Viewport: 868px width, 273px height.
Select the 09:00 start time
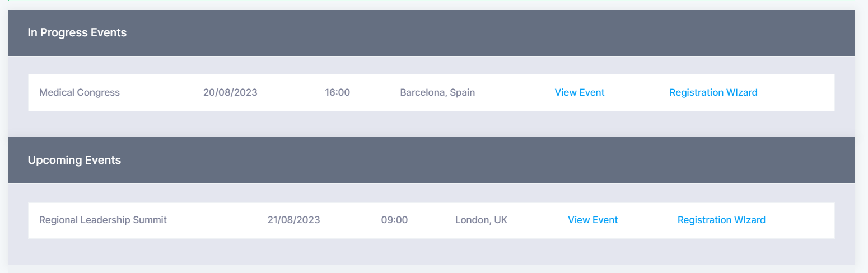[x=394, y=220]
